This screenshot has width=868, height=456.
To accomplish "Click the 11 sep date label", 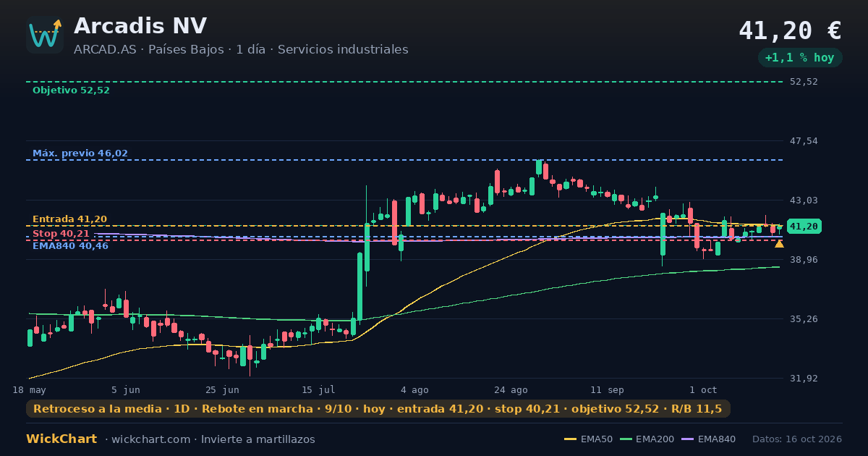I will (607, 390).
